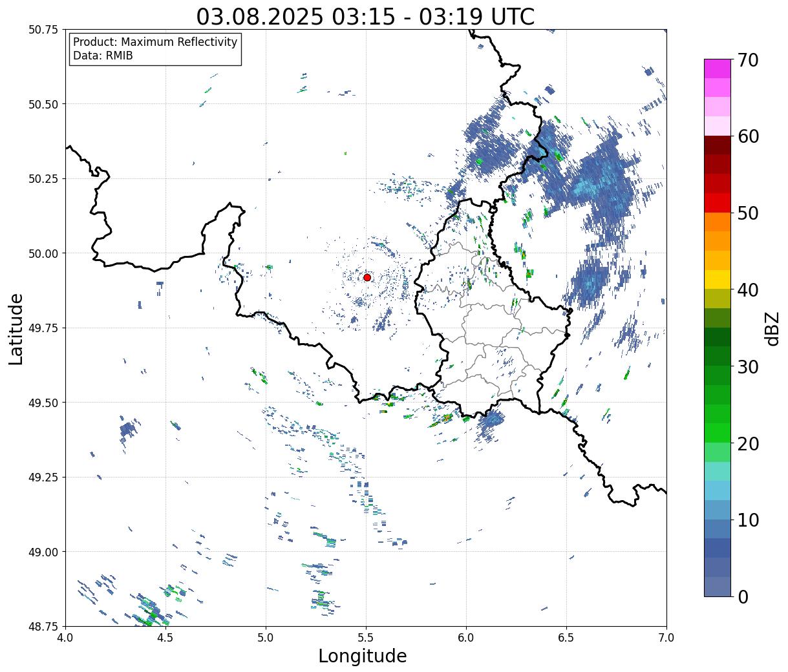Click latitude tick label 49.75
The width and height of the screenshot is (788, 672).
point(43,328)
